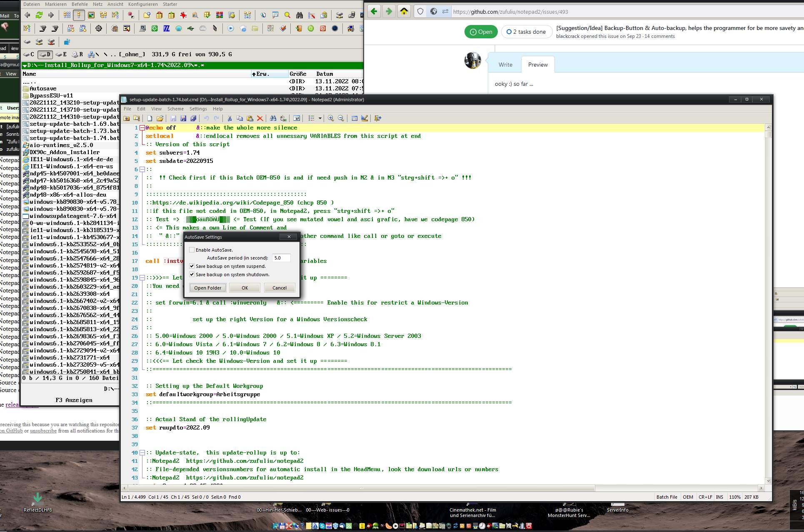Screen dimensions: 804x532
Task: Uncheck Save backup on system suspend
Action: (x=192, y=266)
